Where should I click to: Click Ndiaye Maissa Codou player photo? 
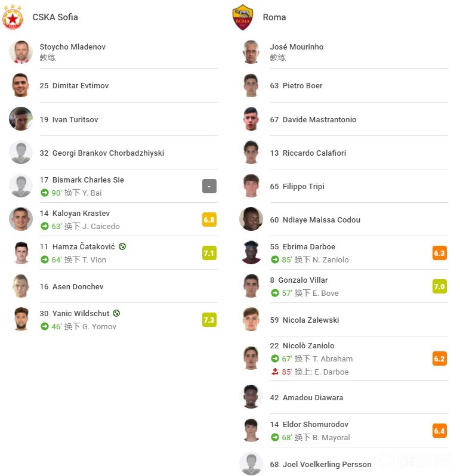(251, 219)
